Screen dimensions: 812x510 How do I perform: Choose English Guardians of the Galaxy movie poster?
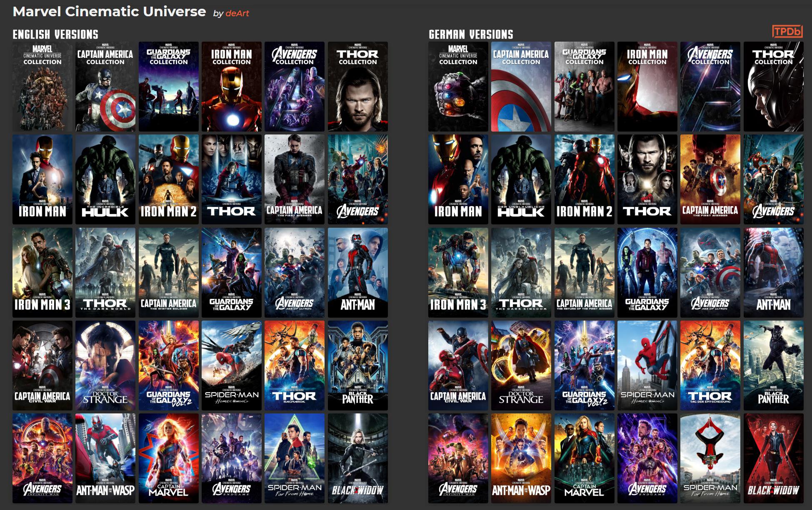click(x=232, y=273)
